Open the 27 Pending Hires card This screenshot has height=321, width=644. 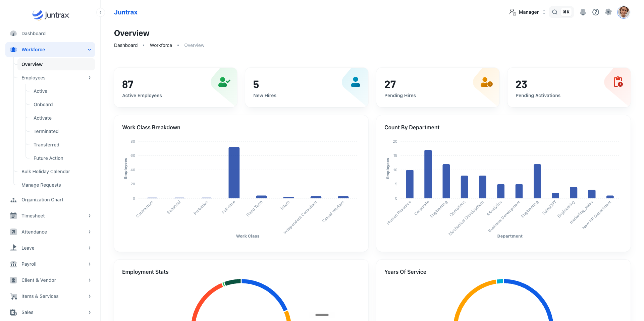(x=438, y=87)
